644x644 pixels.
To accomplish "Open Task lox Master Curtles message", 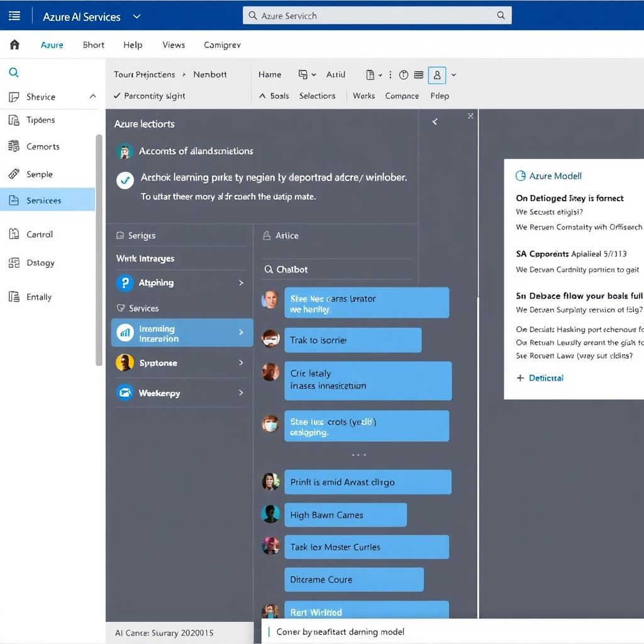I will 367,547.
